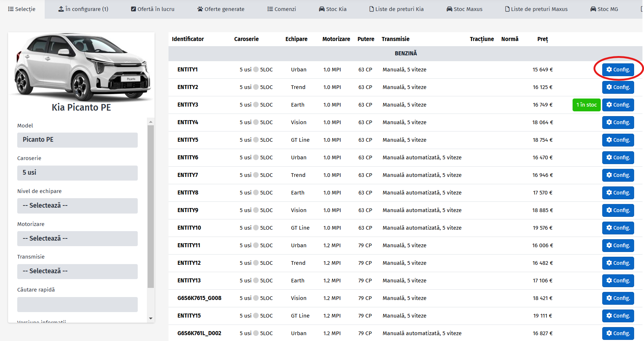Open the Nivel de echipare dropdown

click(77, 206)
